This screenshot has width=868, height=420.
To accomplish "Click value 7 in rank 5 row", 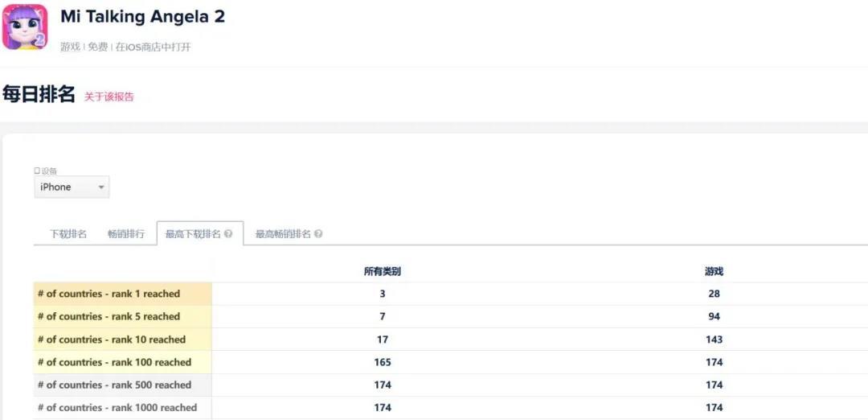I will [383, 316].
